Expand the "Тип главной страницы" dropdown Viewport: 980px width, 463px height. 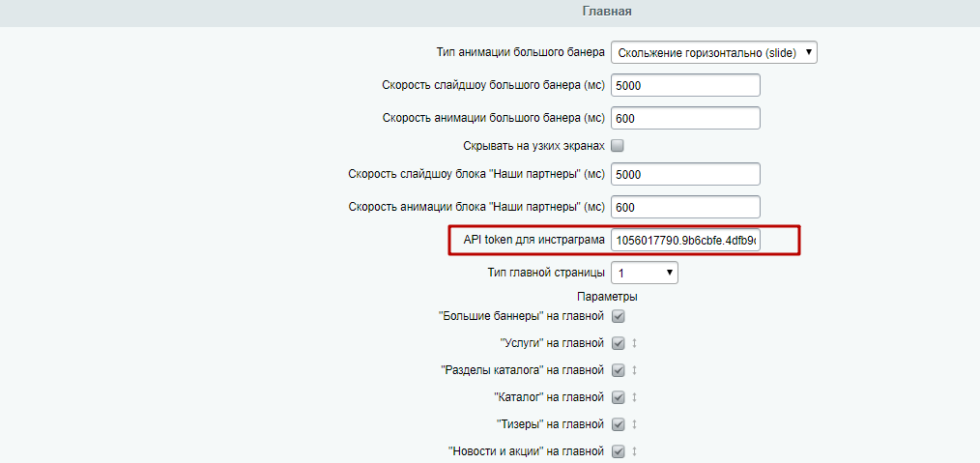644,274
